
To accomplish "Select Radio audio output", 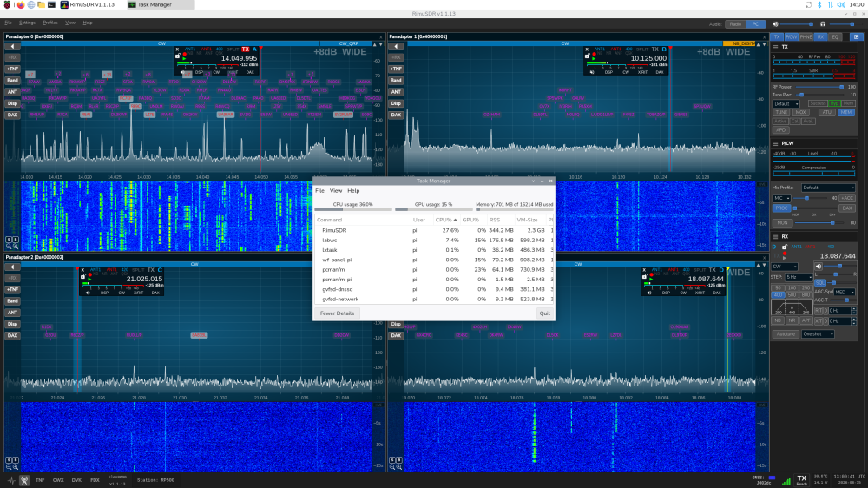I will click(x=735, y=24).
